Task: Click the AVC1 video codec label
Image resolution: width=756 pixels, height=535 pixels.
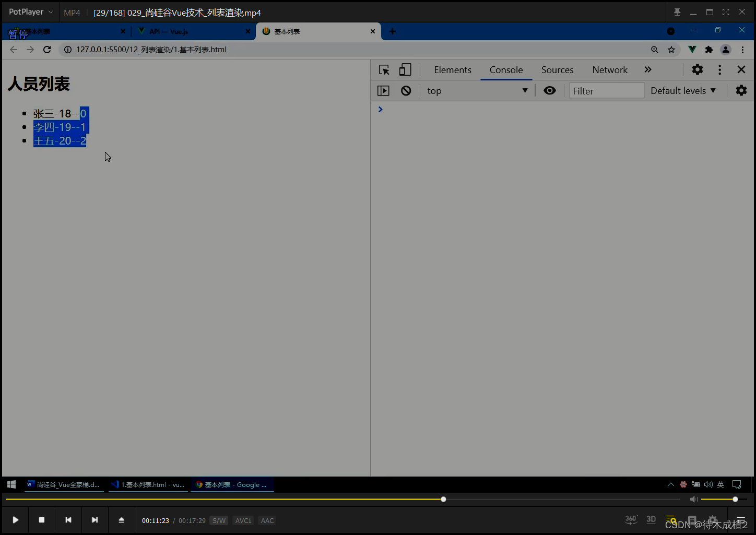Action: (x=243, y=520)
